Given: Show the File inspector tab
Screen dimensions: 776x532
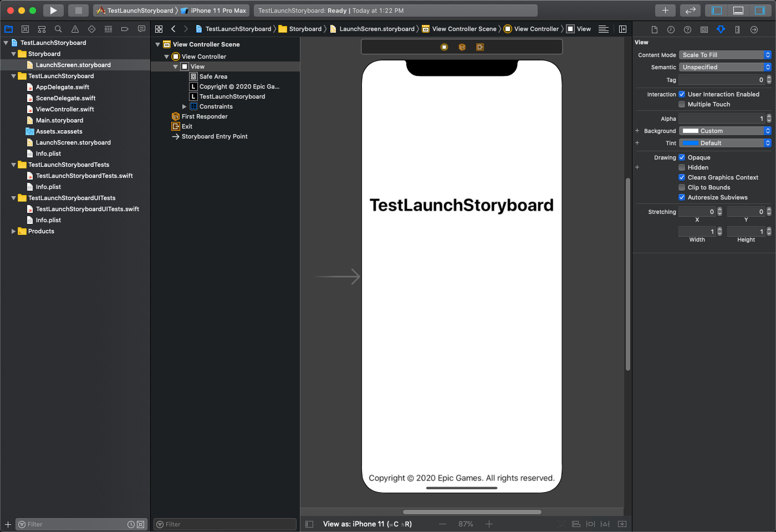Looking at the screenshot, I should 655,29.
